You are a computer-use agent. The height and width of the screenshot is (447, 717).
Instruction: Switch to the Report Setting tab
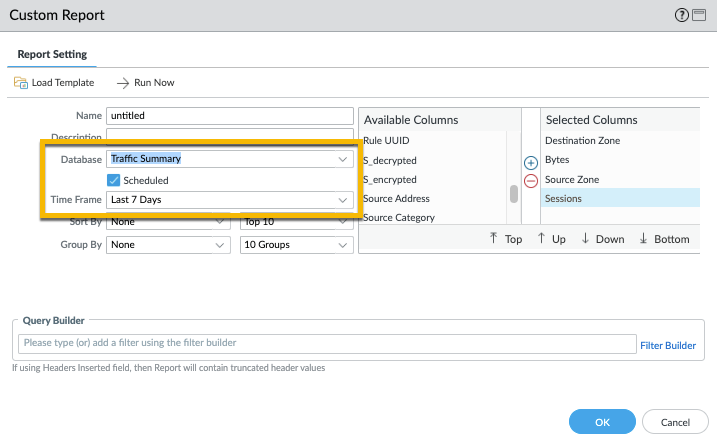point(53,54)
